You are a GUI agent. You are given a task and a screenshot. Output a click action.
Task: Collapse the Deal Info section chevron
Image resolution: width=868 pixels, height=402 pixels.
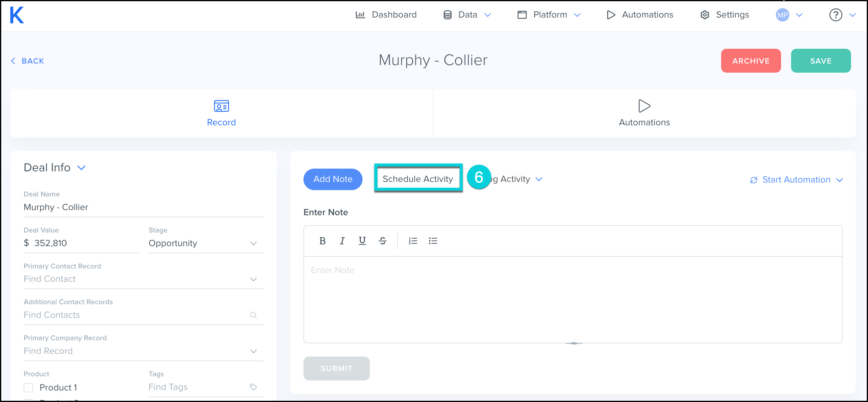[81, 168]
